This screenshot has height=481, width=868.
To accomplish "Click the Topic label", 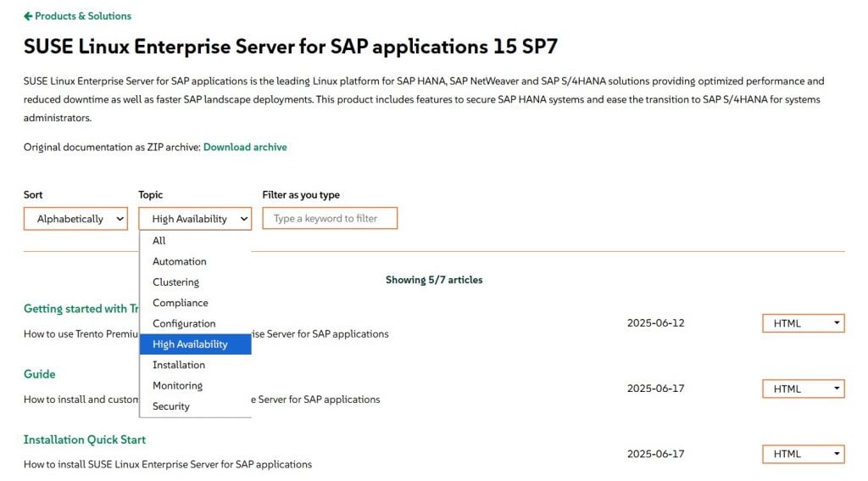I will click(x=150, y=194).
